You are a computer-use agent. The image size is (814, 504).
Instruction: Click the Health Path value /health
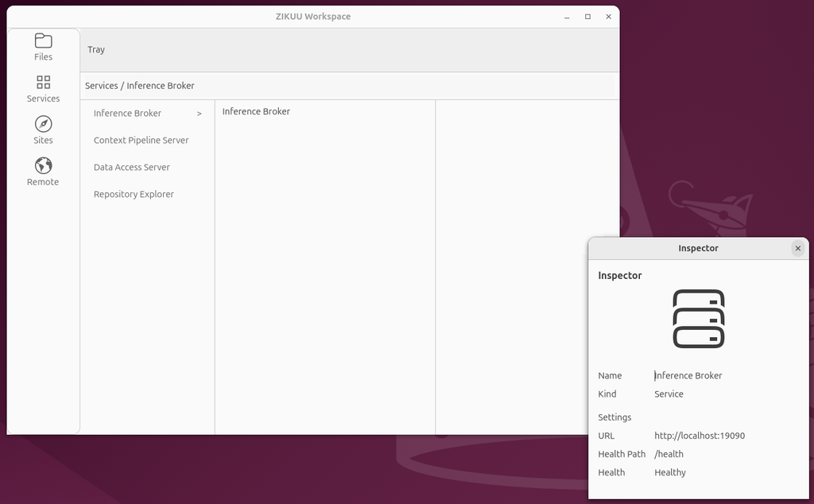point(669,454)
